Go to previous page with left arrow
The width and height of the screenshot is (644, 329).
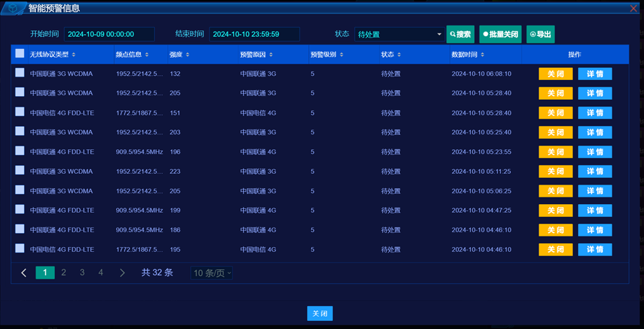(x=24, y=273)
